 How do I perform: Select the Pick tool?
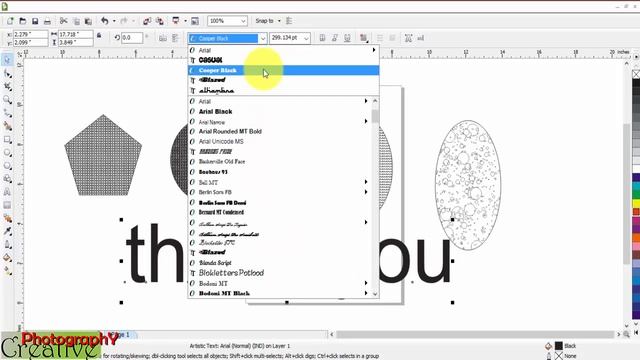click(7, 60)
